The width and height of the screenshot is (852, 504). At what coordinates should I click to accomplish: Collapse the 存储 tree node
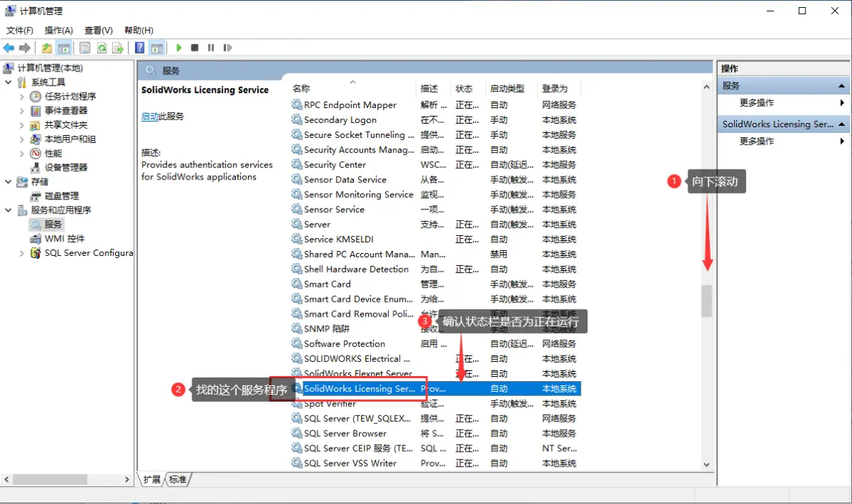click(x=8, y=182)
